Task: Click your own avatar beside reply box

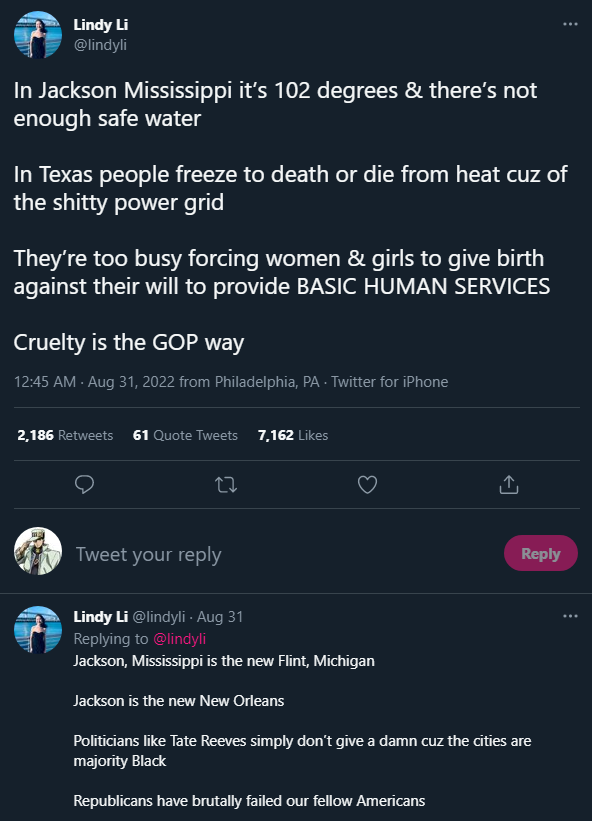Action: 38,551
